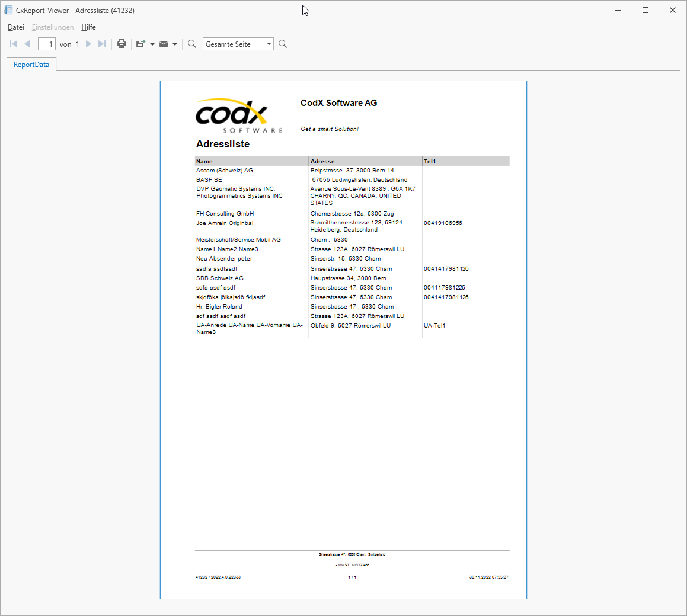The width and height of the screenshot is (687, 616).
Task: Open the email options dropdown arrow
Action: coord(175,43)
